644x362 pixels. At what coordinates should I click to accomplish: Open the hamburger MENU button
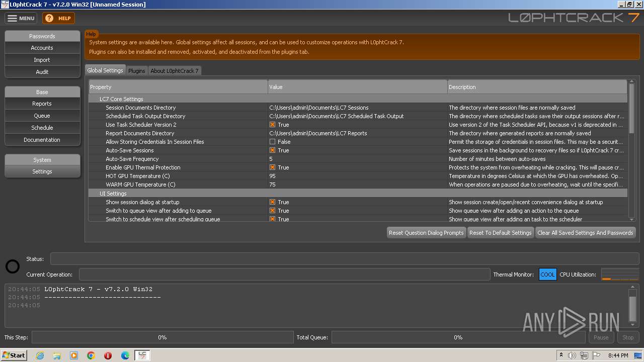coord(21,18)
